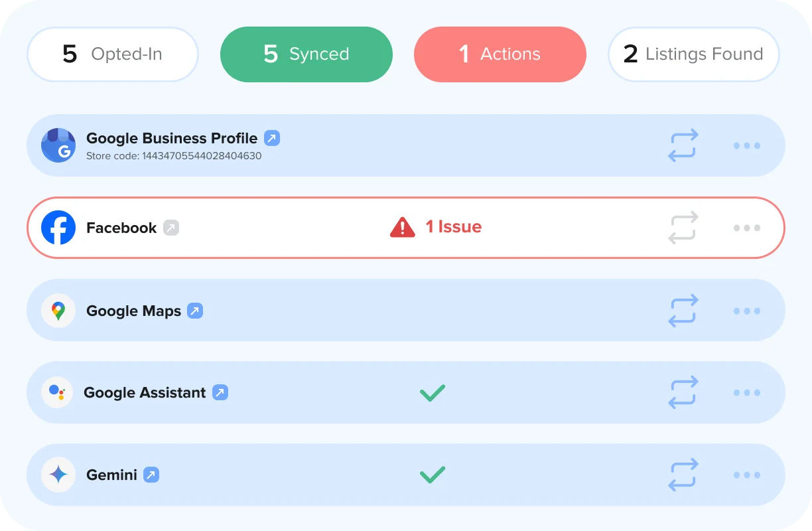Expand options menu on the Google Assistant row

click(x=747, y=392)
